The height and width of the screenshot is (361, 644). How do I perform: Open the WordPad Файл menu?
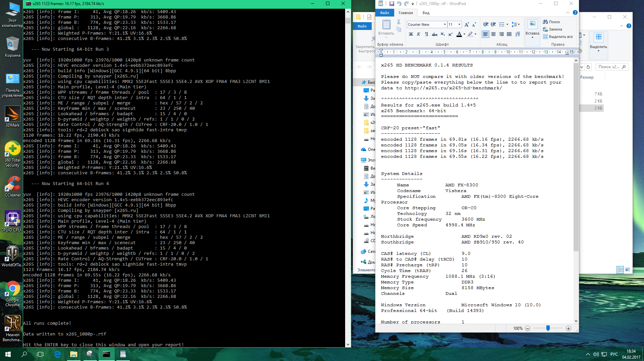(384, 13)
